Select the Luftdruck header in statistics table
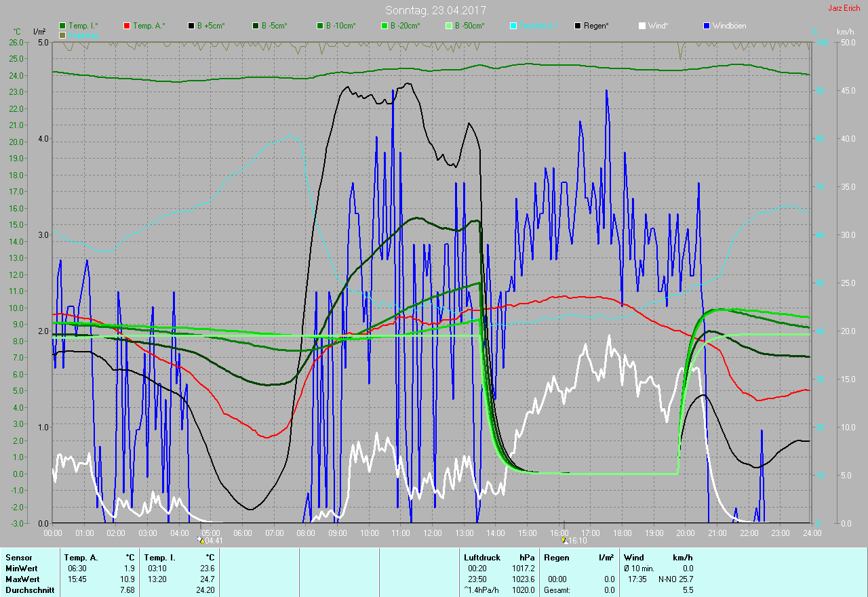Viewport: 868px width, 597px height. pos(481,557)
